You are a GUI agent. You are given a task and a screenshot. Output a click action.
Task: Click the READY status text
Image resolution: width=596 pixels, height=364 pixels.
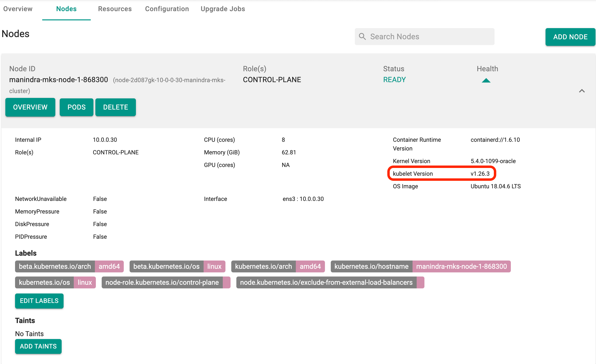click(x=394, y=80)
